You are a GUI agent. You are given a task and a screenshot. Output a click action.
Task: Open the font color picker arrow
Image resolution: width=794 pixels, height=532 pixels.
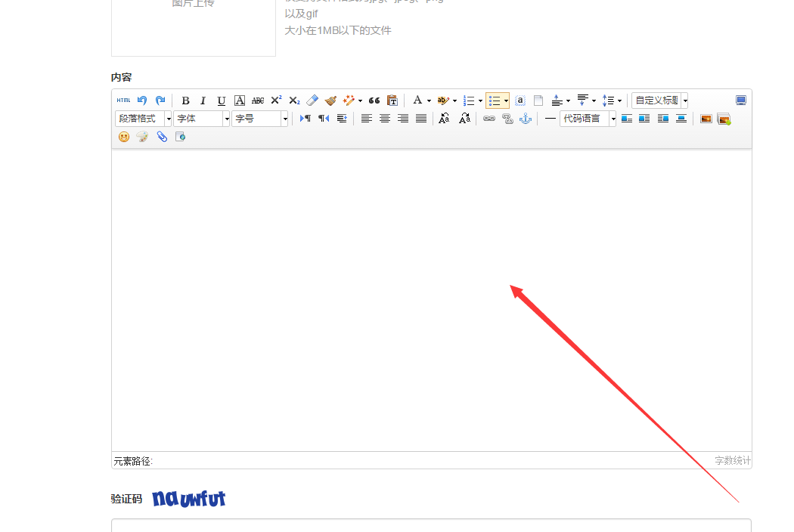click(x=429, y=101)
